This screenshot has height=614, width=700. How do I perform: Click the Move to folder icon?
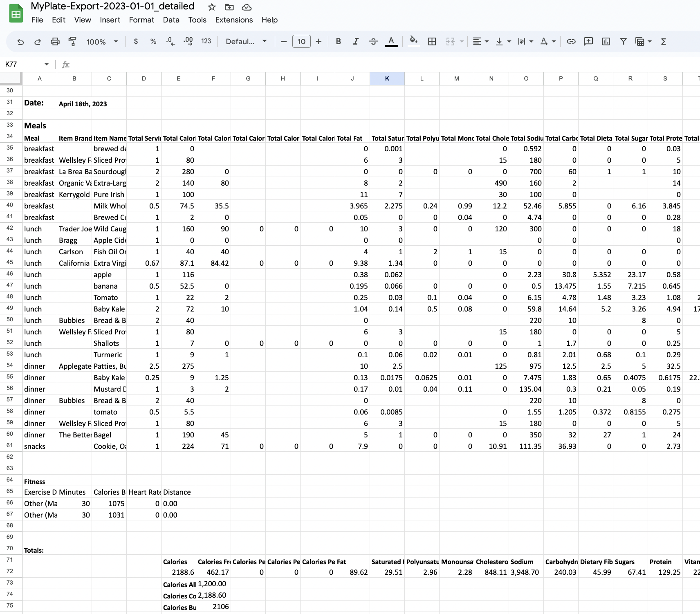click(229, 7)
